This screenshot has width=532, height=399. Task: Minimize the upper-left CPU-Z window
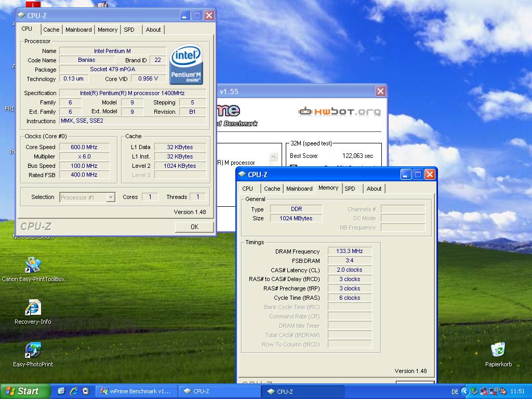pos(185,15)
